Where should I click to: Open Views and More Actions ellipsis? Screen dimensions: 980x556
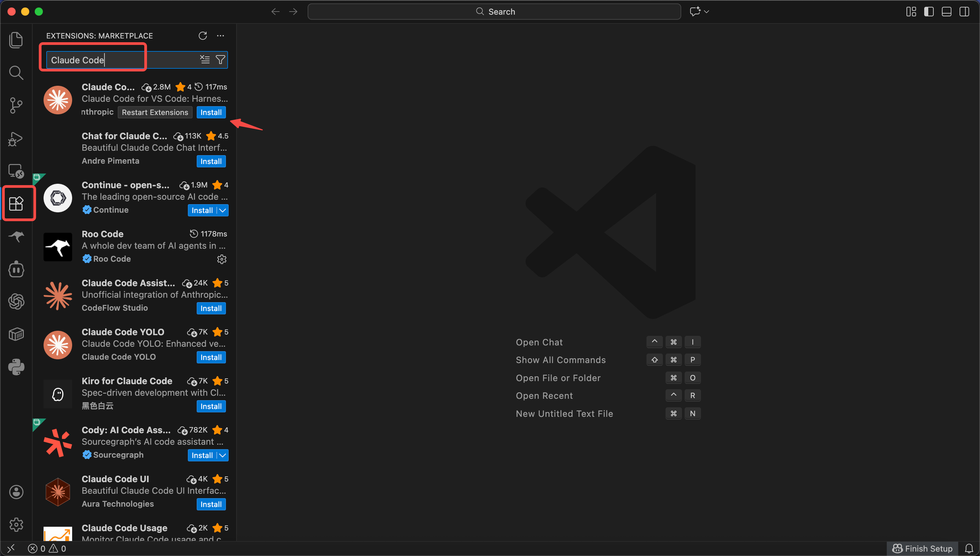pyautogui.click(x=220, y=35)
